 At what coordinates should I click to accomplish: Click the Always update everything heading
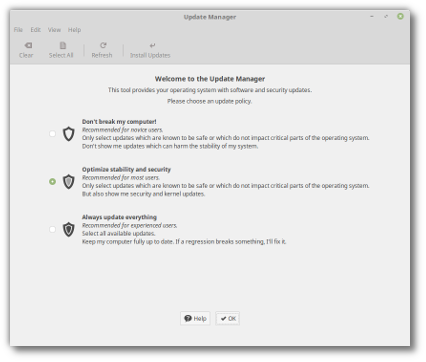click(x=119, y=217)
